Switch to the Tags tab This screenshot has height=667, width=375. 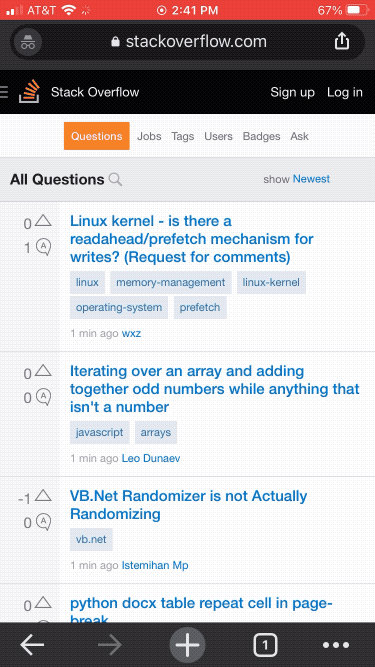click(183, 137)
